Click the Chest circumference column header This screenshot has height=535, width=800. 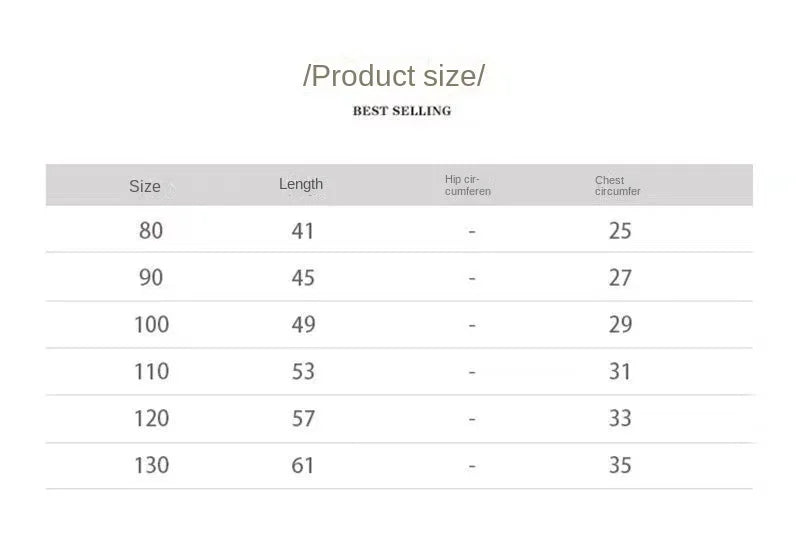(x=618, y=186)
